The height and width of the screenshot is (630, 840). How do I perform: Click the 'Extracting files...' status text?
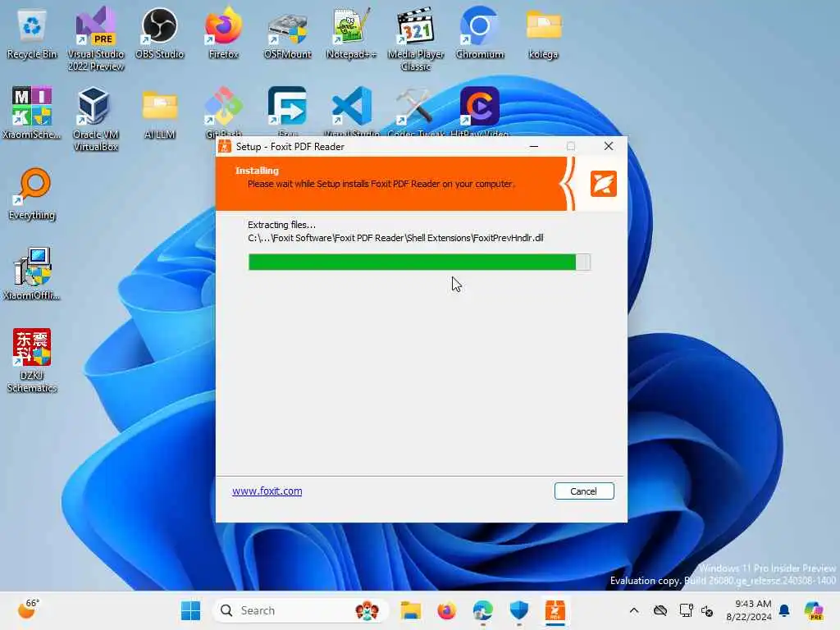[281, 225]
